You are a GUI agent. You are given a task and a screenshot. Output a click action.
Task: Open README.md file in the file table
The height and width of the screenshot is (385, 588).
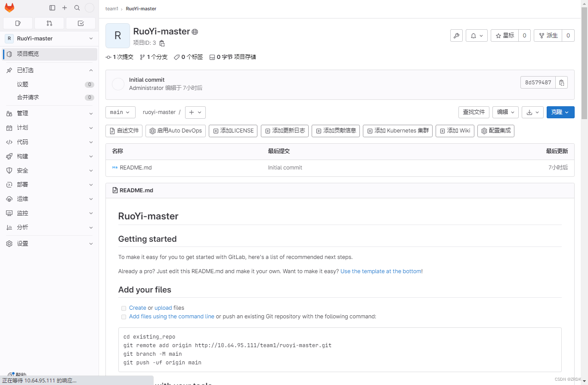tap(136, 168)
